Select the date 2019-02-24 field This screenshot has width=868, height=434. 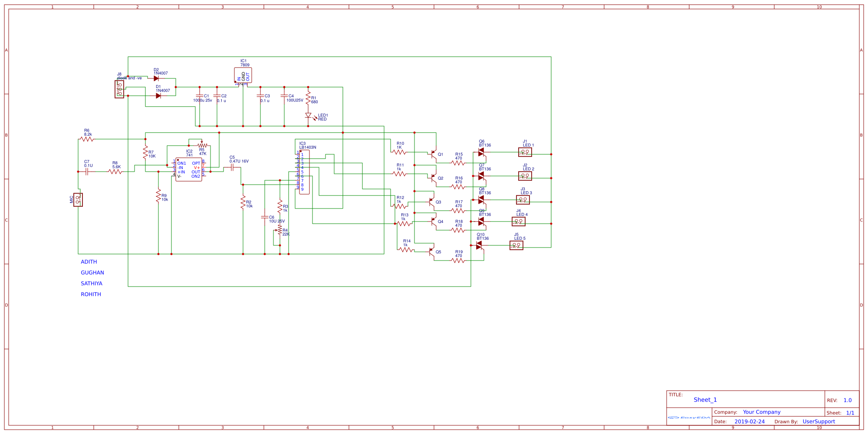tap(750, 421)
